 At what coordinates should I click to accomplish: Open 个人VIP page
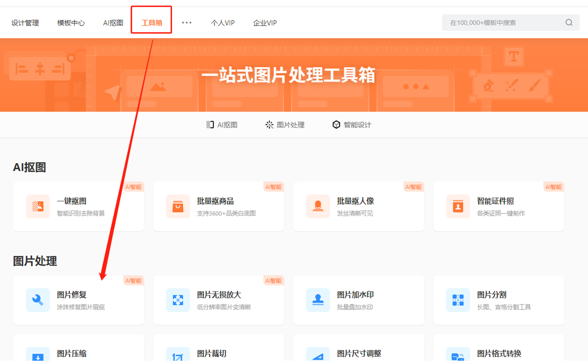(222, 23)
